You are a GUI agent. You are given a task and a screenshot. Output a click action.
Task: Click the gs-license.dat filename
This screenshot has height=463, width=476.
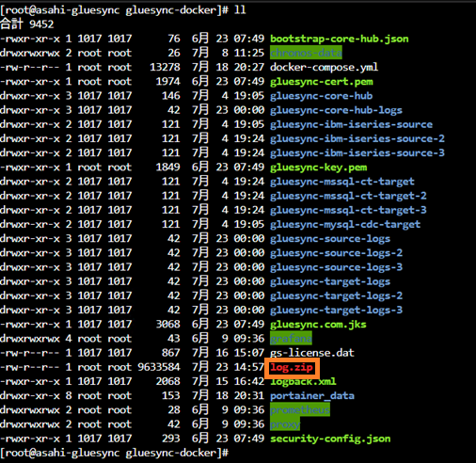tap(312, 353)
